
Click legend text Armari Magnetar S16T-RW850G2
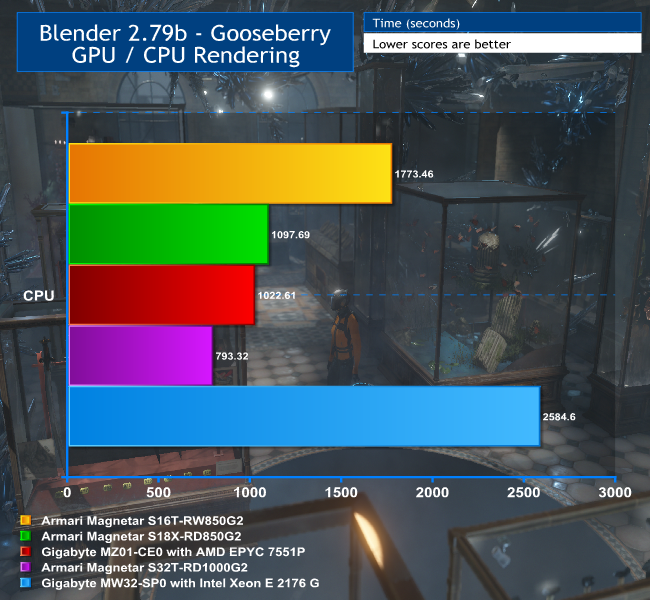pyautogui.click(x=142, y=521)
